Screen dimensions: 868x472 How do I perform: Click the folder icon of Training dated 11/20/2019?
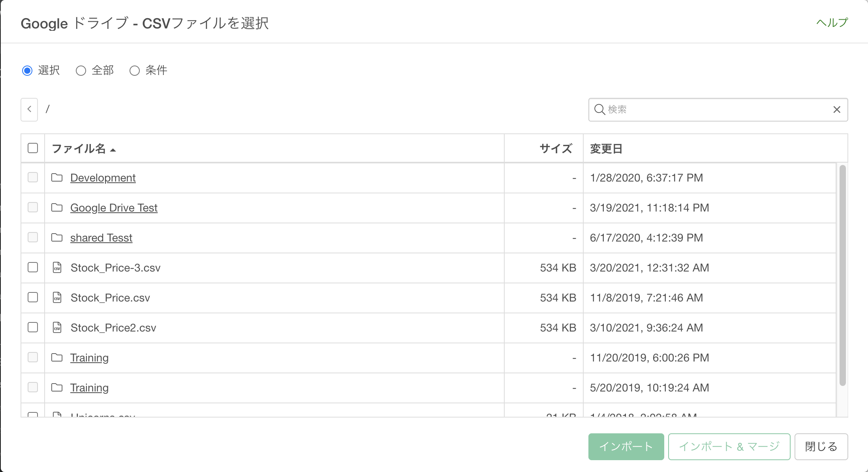click(x=57, y=358)
